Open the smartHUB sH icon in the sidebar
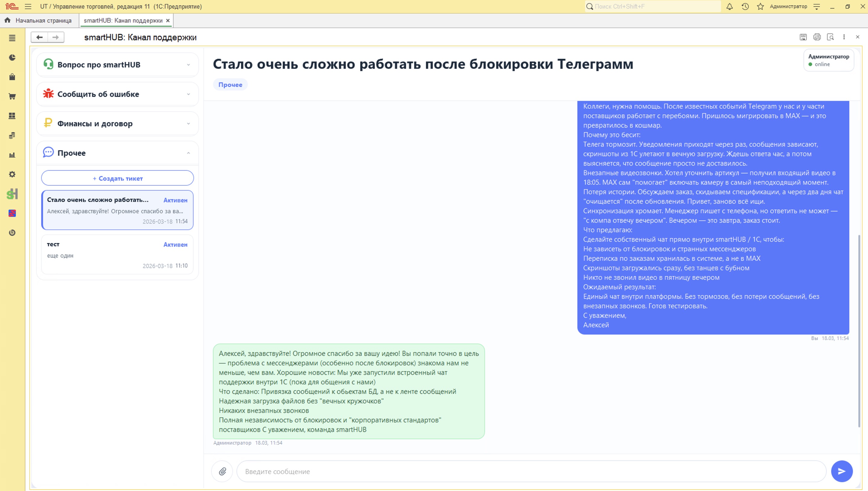This screenshot has width=868, height=491. (12, 194)
